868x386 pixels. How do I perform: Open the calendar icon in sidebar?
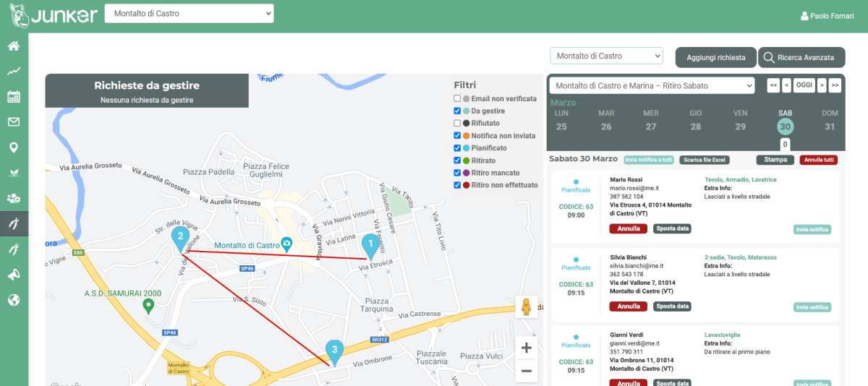(13, 97)
